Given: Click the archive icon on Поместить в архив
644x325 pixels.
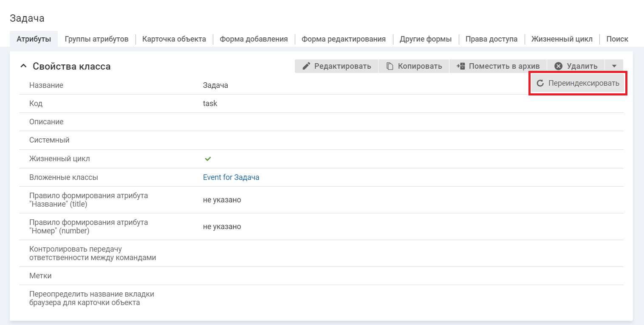Looking at the screenshot, I should [460, 66].
